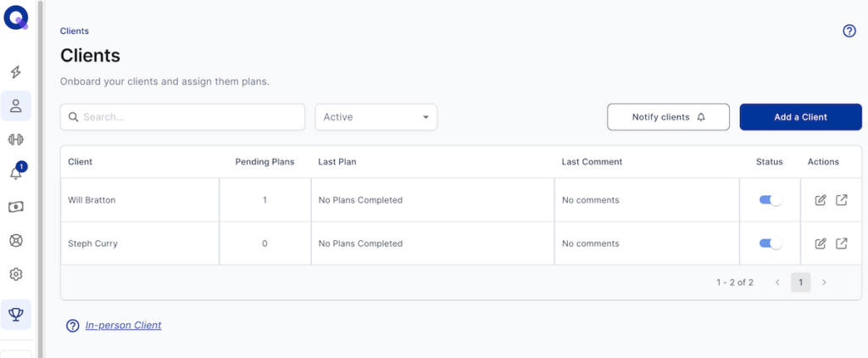The image size is (868, 358).
Task: Edit Will Bratton's client record
Action: tap(820, 200)
